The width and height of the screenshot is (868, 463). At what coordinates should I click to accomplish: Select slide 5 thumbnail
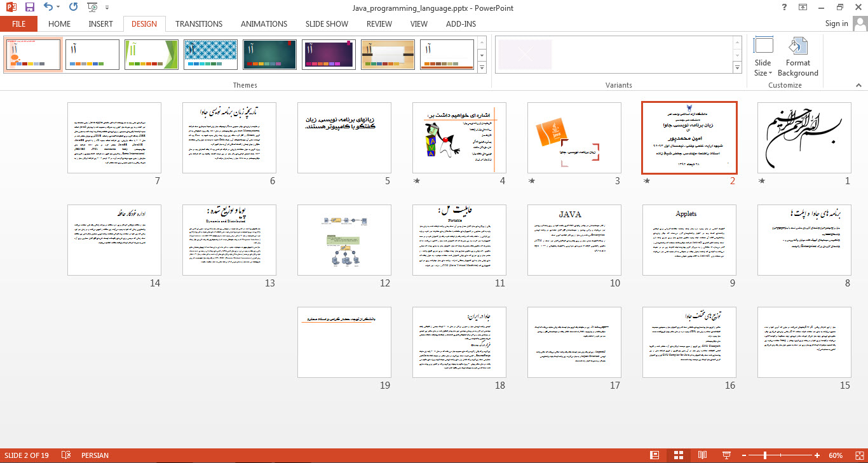coord(344,138)
